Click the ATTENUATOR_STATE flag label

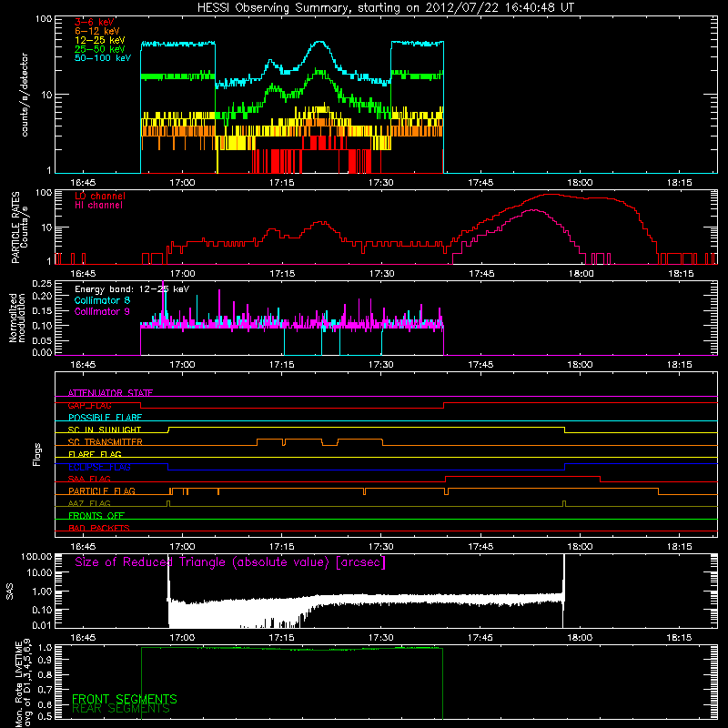click(110, 393)
